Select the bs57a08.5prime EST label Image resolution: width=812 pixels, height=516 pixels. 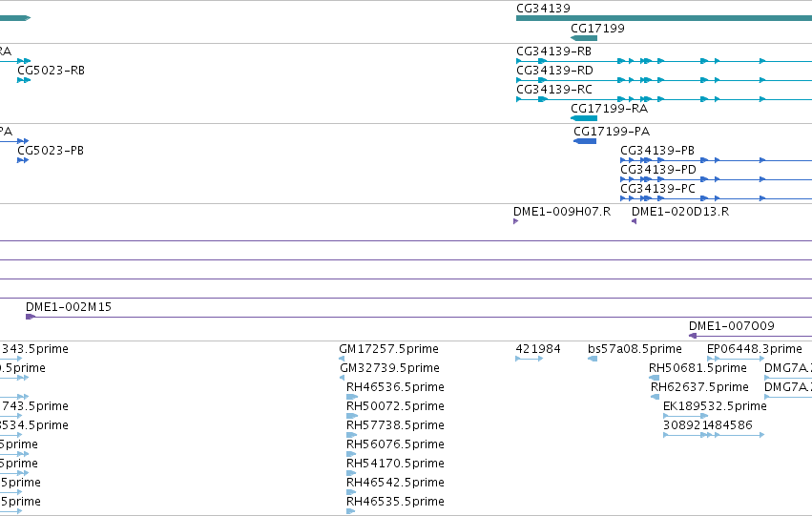(x=635, y=349)
